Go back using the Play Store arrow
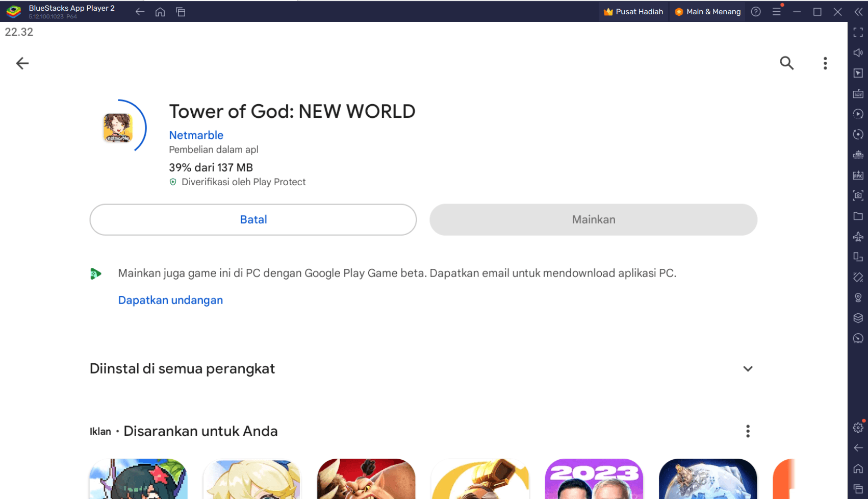Viewport: 868px width, 499px height. coord(22,63)
